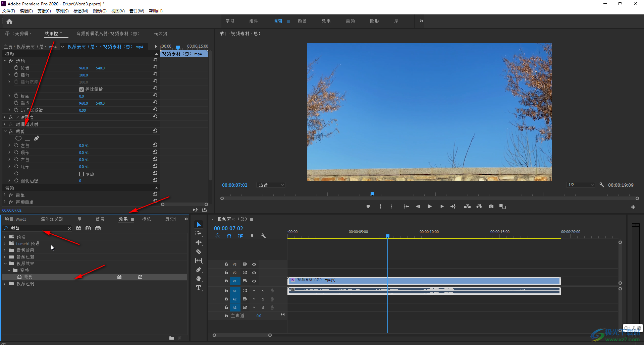Toggle animation stopwatch for position

(x=16, y=68)
